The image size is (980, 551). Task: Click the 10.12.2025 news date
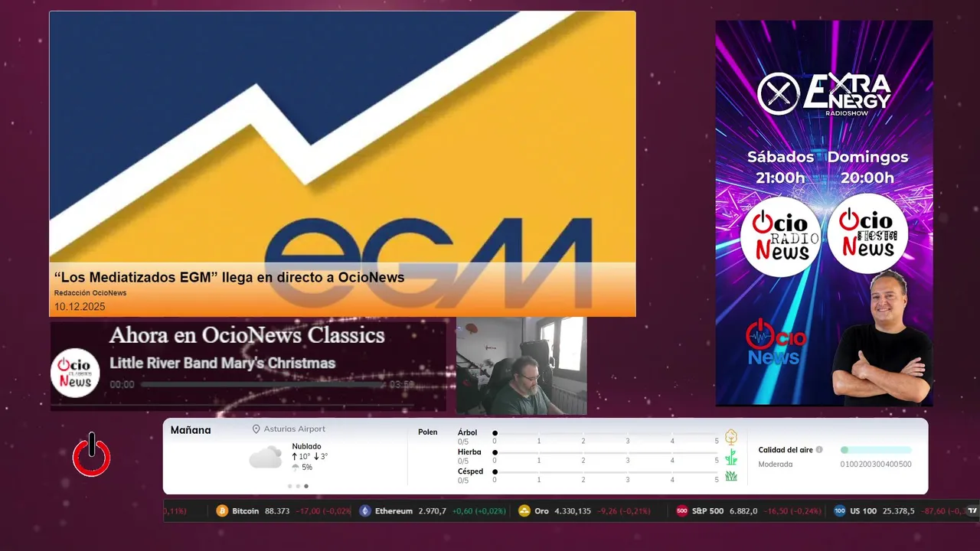(x=80, y=307)
